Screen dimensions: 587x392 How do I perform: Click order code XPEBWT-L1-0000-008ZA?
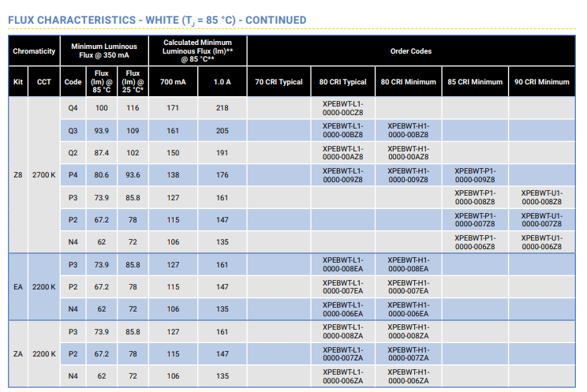coord(343,331)
